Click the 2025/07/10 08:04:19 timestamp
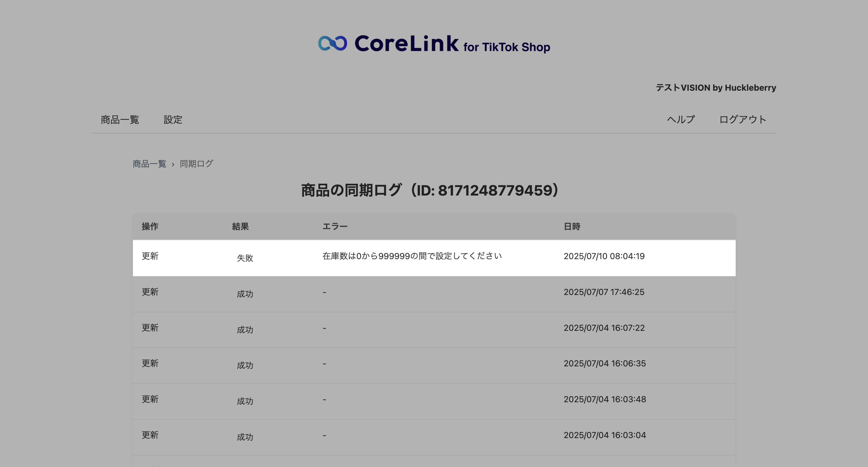This screenshot has height=467, width=868. click(604, 256)
